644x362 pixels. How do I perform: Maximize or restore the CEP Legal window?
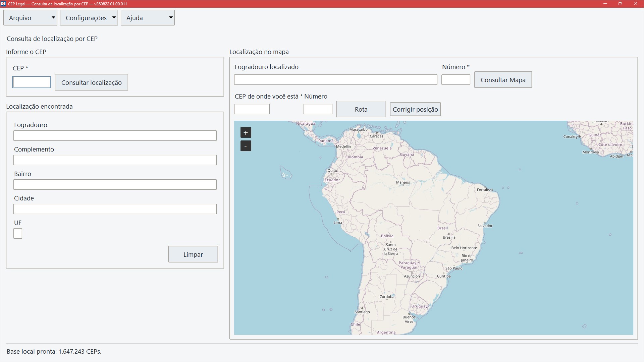coord(620,4)
